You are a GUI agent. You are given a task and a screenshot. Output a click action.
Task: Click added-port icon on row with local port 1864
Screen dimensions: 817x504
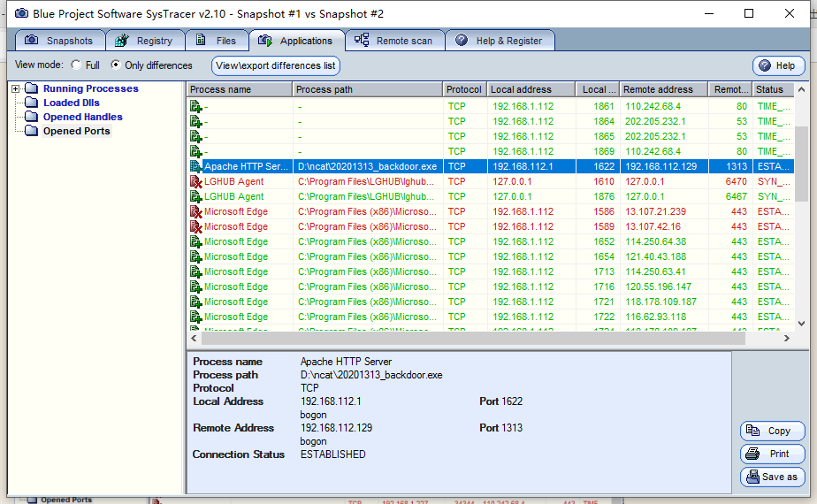196,121
